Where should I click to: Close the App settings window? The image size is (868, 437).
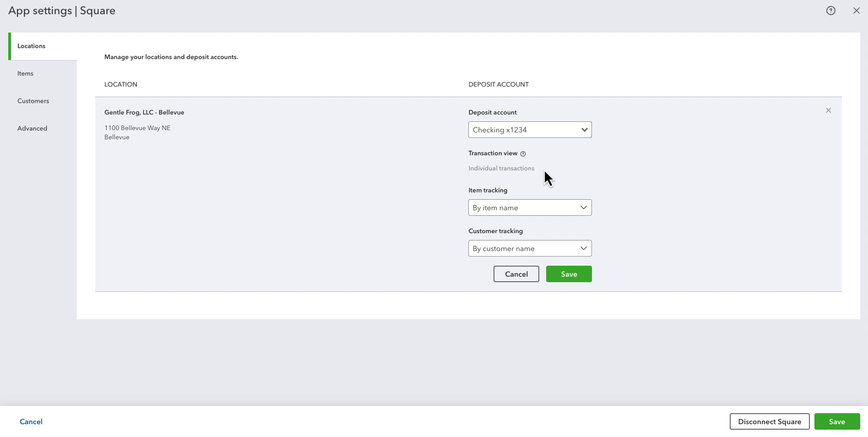click(856, 11)
